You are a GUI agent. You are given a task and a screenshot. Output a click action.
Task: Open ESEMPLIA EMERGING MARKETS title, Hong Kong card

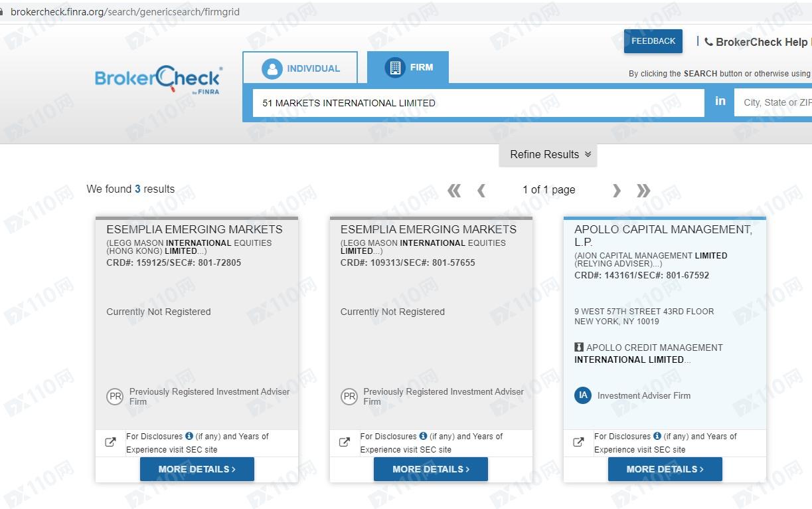pyautogui.click(x=195, y=229)
